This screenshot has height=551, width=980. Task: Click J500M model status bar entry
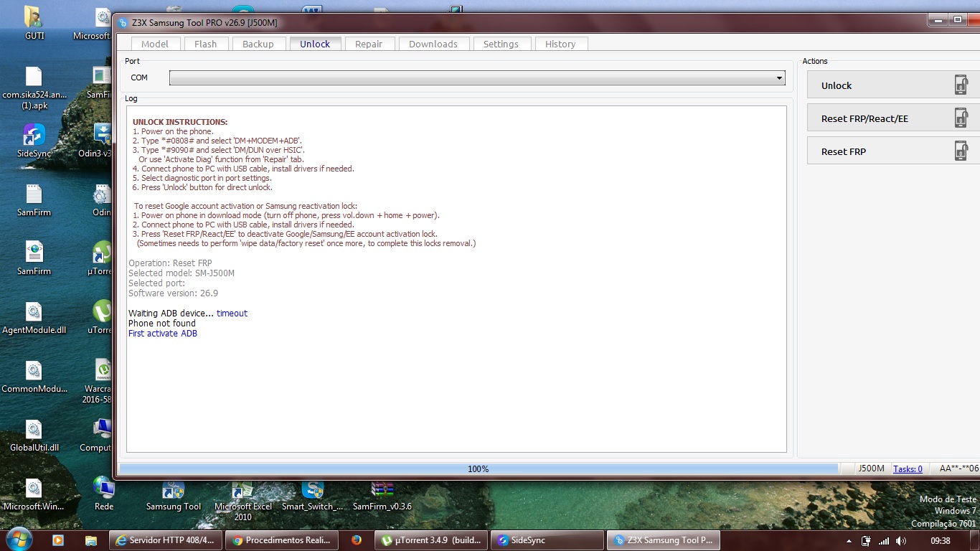point(871,468)
